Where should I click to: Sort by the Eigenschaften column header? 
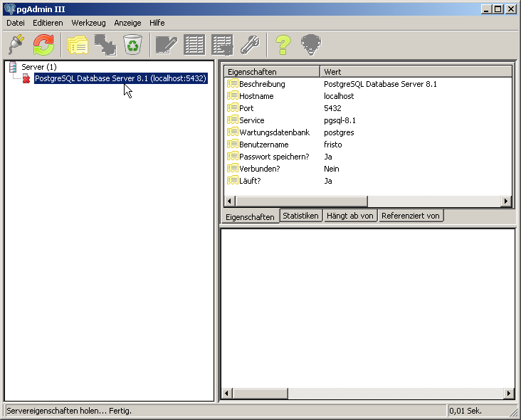tap(272, 72)
